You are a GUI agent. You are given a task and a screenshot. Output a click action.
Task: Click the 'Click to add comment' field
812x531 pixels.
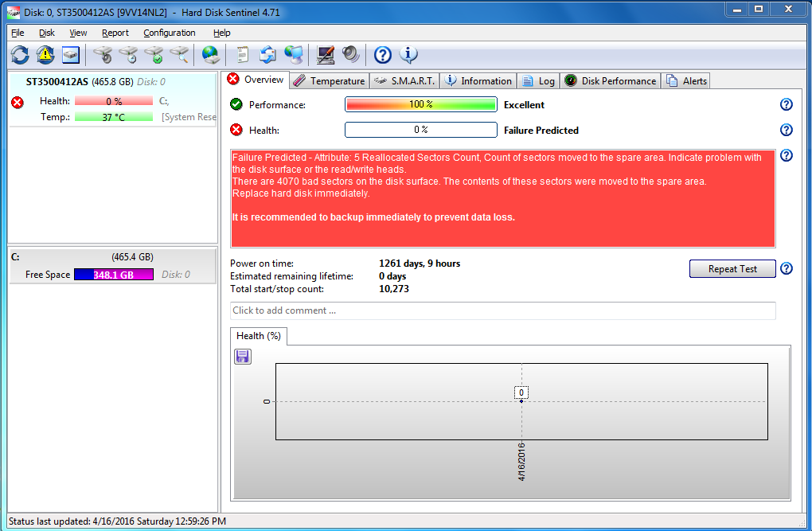[503, 310]
